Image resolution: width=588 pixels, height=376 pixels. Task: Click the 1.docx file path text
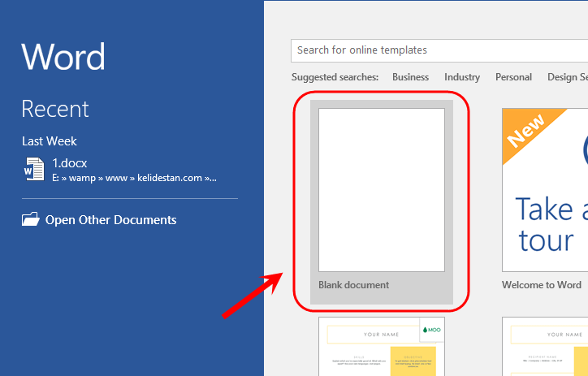pyautogui.click(x=134, y=178)
